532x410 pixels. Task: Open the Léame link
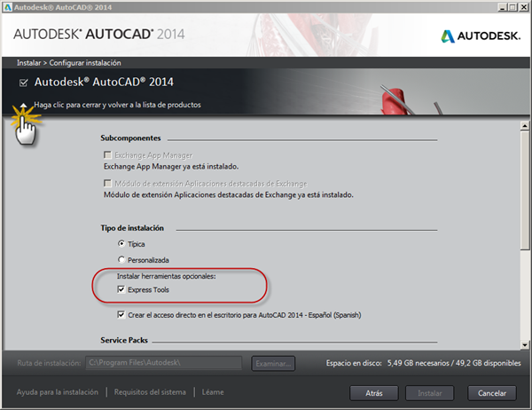pos(213,392)
